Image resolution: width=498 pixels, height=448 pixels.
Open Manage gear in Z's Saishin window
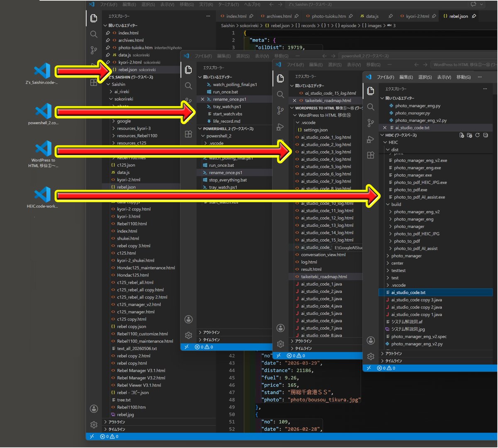(94, 425)
